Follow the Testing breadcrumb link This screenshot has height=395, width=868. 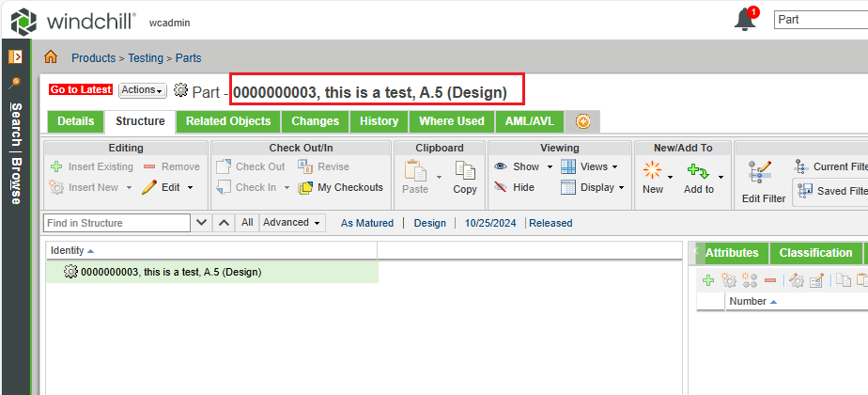[146, 58]
